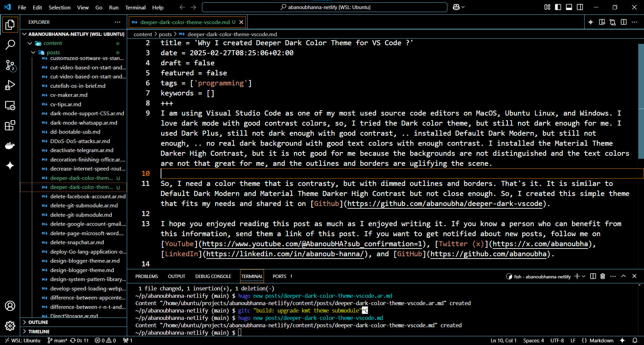Toggle the bottom panel visibility
The height and width of the screenshot is (345, 644).
coord(569,7)
